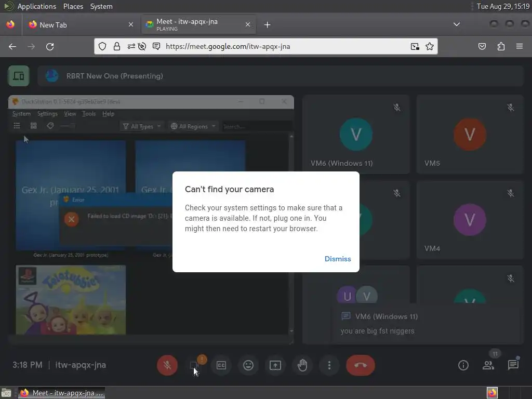Bookmark this page with star

pos(430,46)
